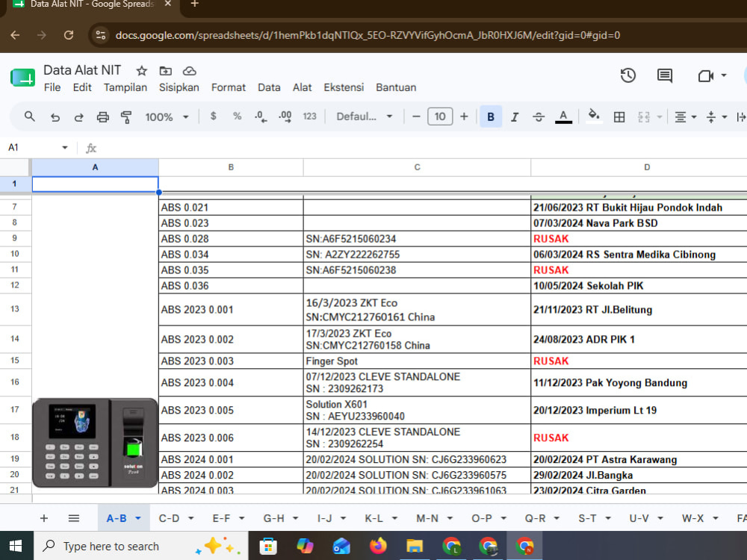This screenshot has width=747, height=560.
Task: Open vertical align dropdown
Action: pos(716,117)
